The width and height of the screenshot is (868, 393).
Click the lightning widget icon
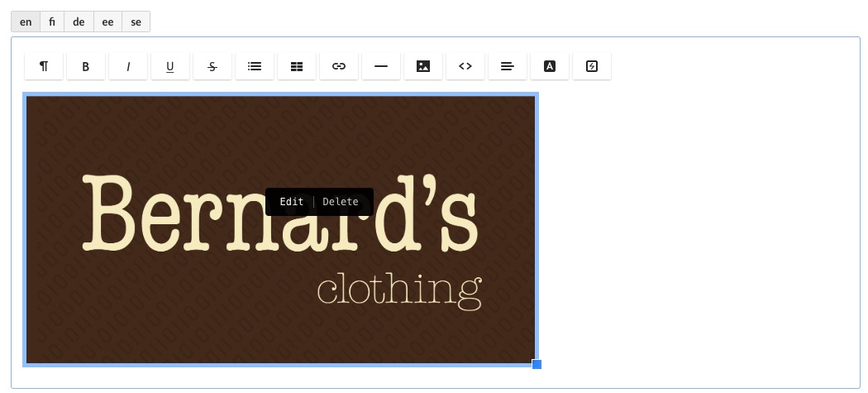[x=592, y=66]
